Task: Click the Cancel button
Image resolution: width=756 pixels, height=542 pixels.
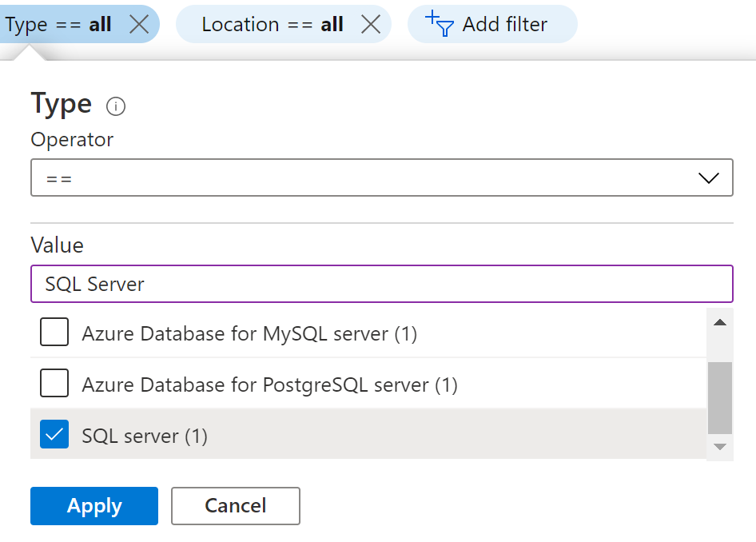Action: pyautogui.click(x=236, y=506)
